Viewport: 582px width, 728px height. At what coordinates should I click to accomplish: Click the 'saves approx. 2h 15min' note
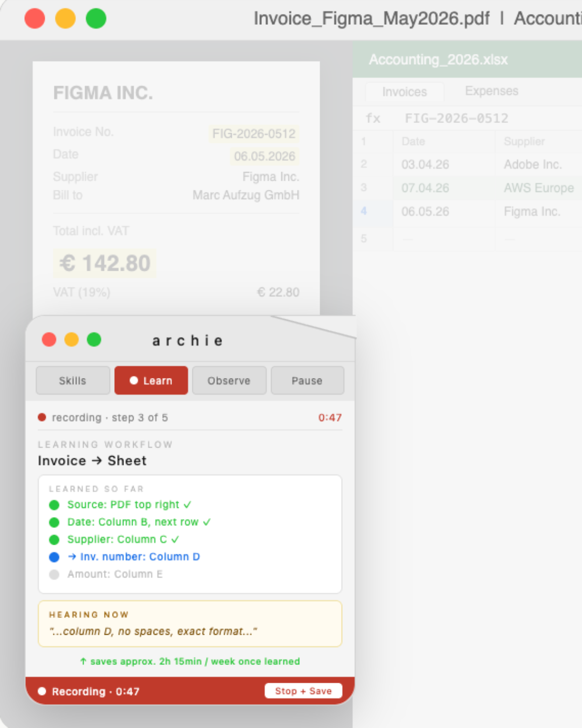coord(190,661)
